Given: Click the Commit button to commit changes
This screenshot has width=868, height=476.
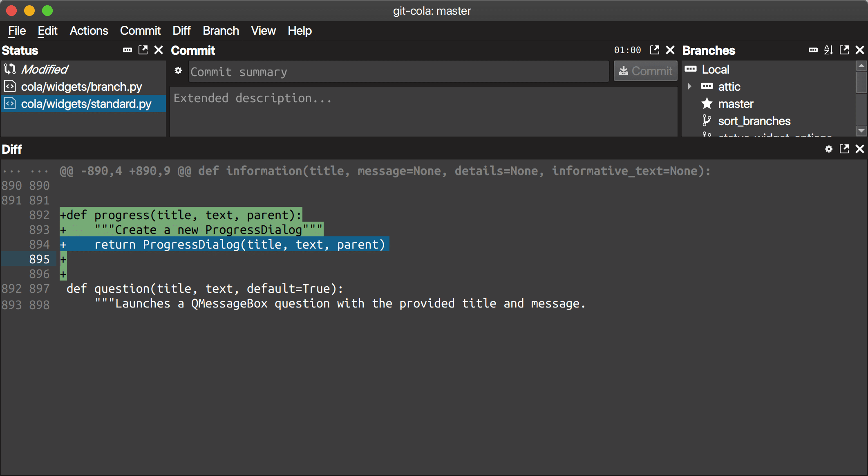Looking at the screenshot, I should pyautogui.click(x=644, y=72).
